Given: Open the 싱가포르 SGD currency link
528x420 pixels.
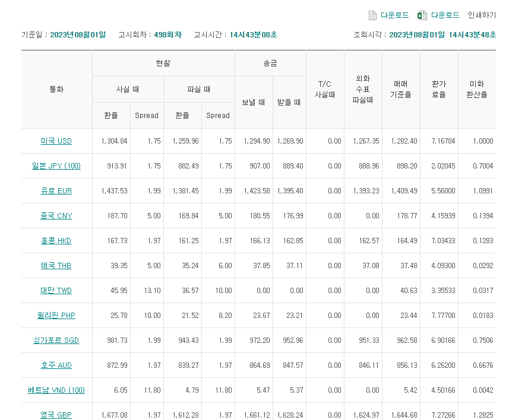Looking at the screenshot, I should click(56, 340).
